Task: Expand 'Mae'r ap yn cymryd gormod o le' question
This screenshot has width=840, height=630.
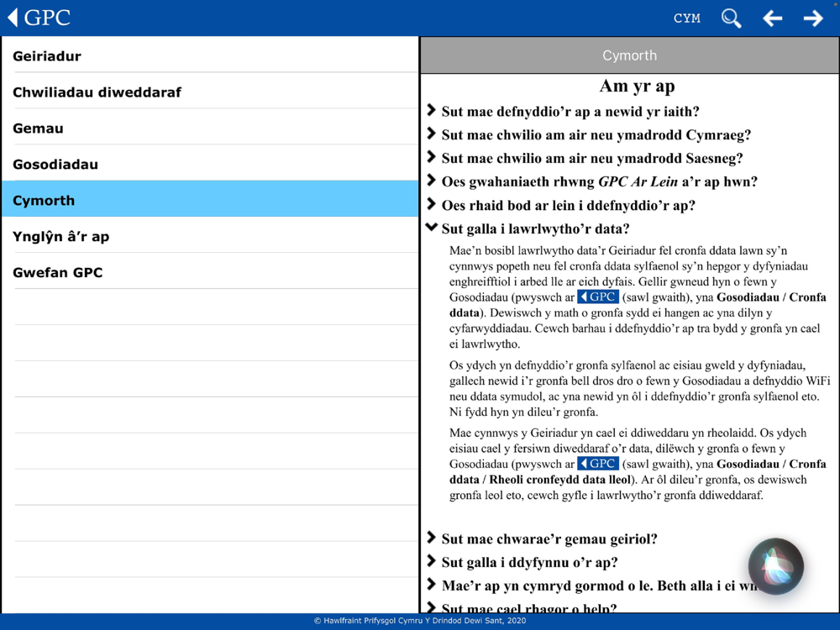Action: coord(595,585)
